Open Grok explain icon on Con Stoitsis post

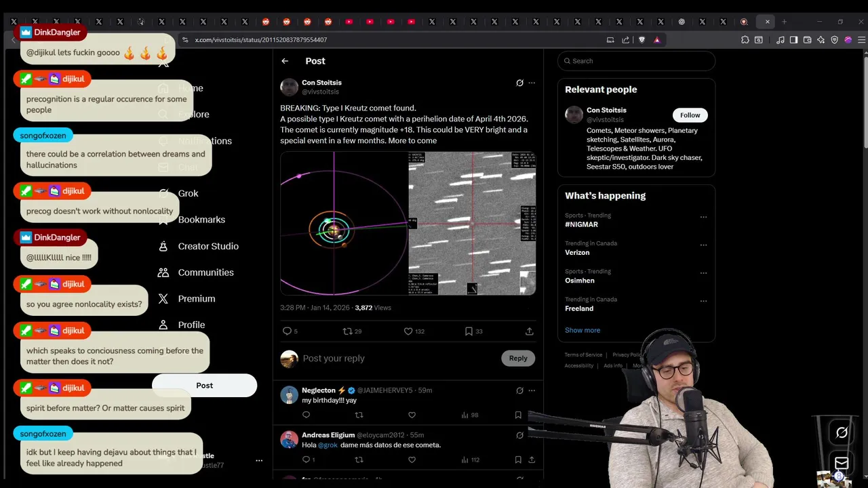[519, 83]
